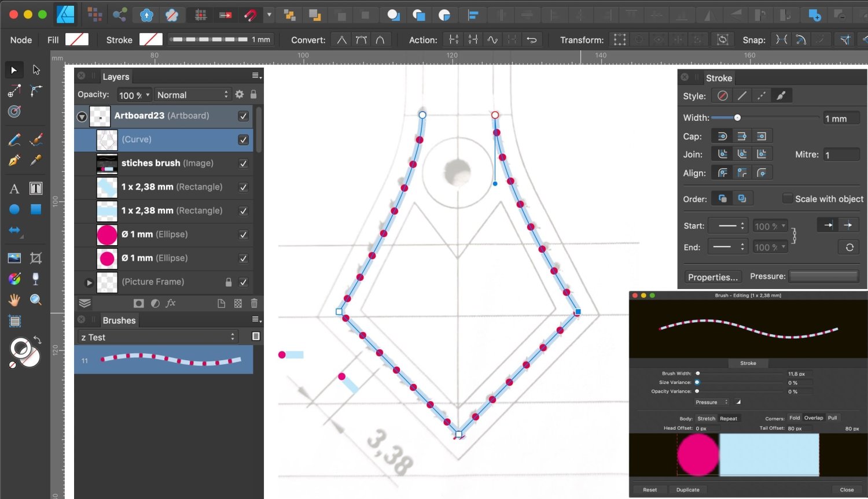Toggle visibility of the Curve layer

pyautogui.click(x=244, y=140)
